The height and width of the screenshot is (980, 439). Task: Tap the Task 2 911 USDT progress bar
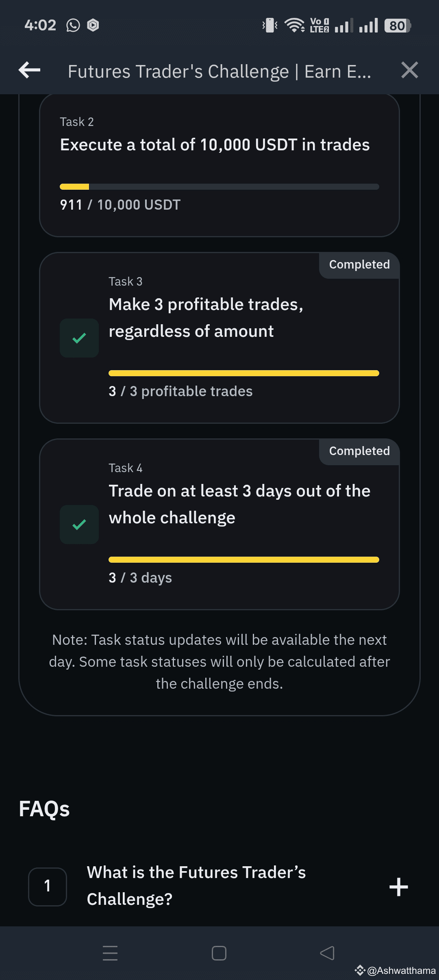[219, 186]
